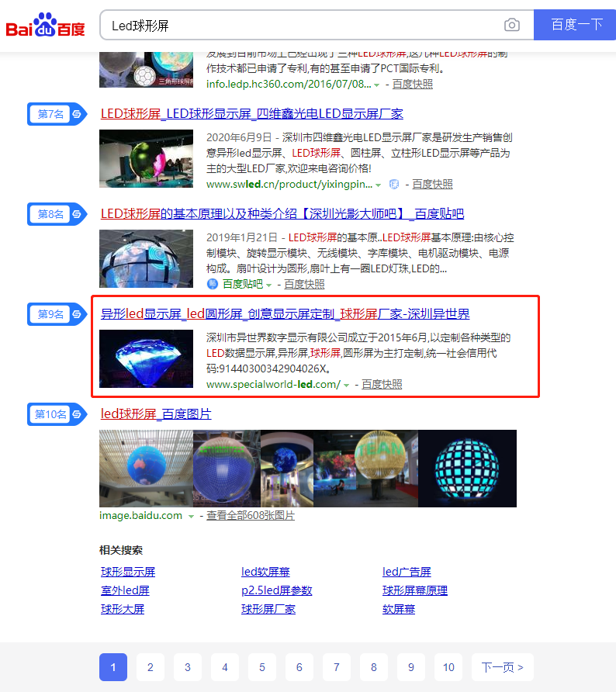Open the cyan squares sphere image
Viewport: 616px width, 692px height.
click(467, 469)
